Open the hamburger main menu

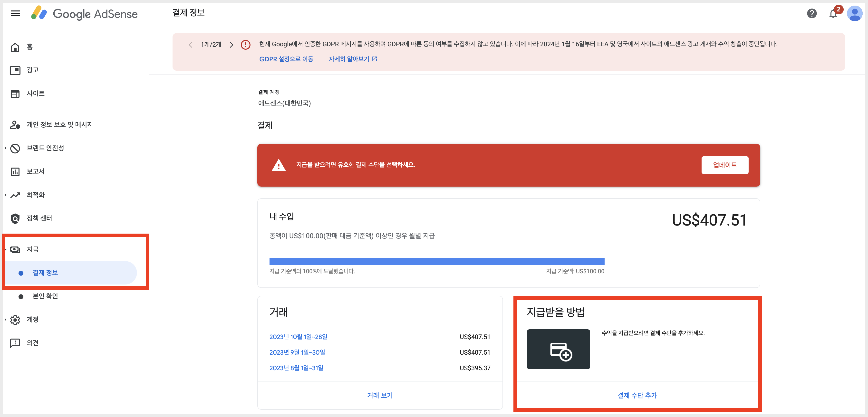point(16,13)
